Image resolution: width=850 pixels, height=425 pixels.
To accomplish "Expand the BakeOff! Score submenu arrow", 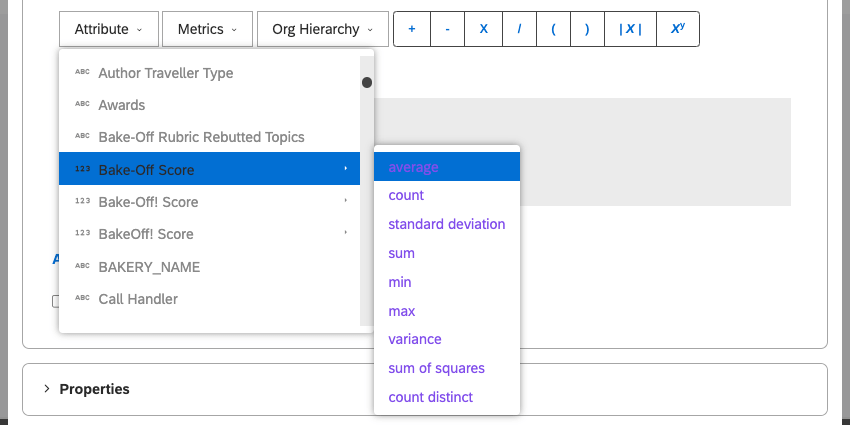I will point(346,234).
